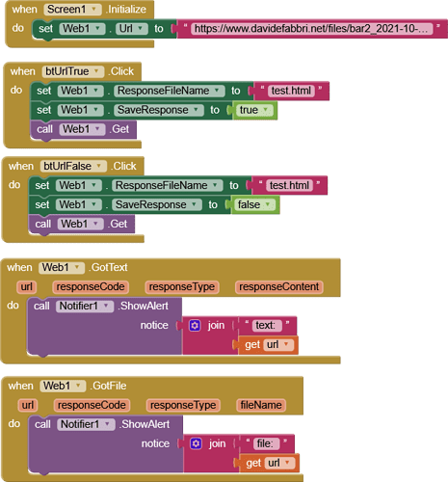Select the url parameter in GotFile event
The width and height of the screenshot is (448, 482).
point(28,405)
